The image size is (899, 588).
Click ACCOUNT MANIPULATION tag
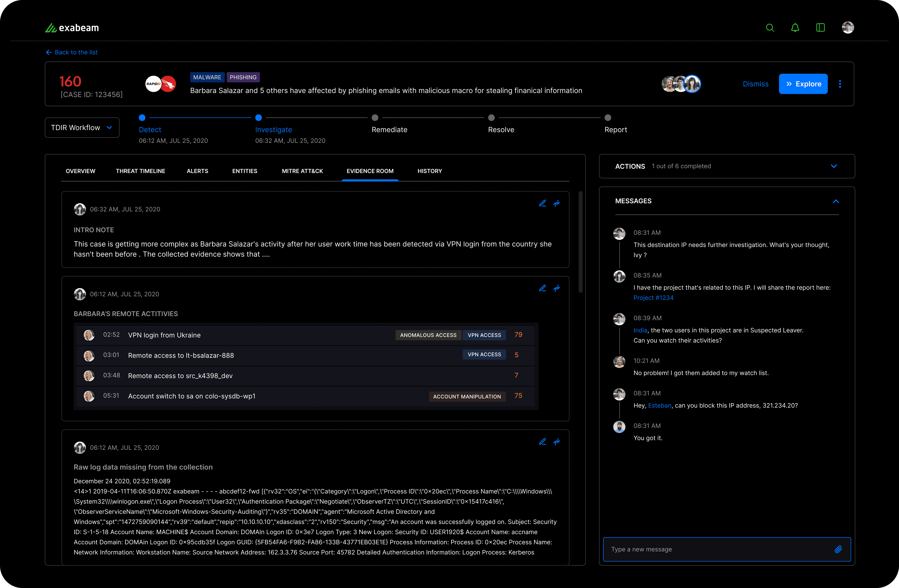point(467,396)
